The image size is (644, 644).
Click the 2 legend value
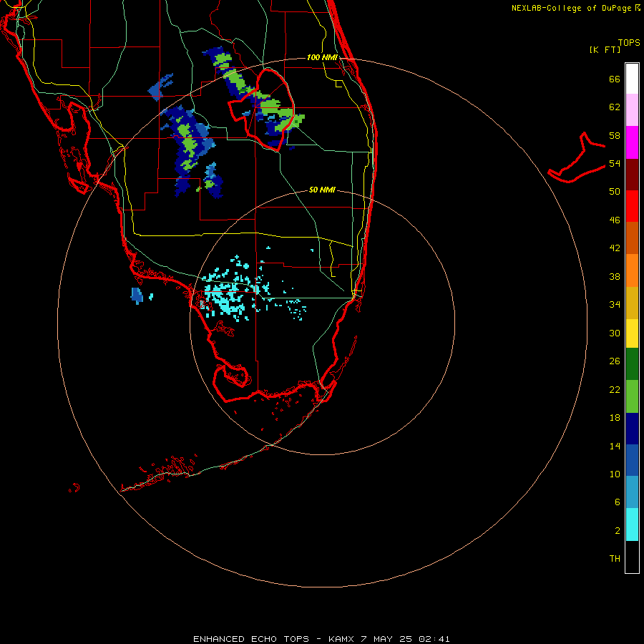point(618,531)
